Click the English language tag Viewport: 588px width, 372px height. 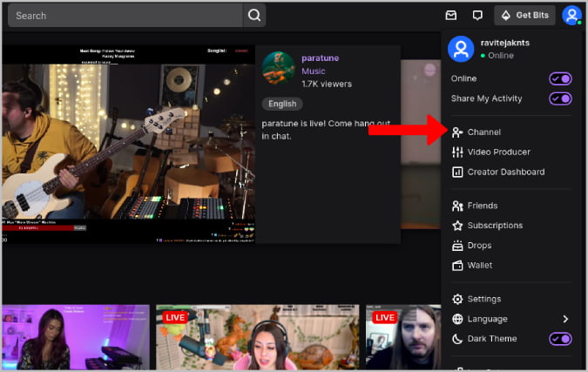(282, 104)
